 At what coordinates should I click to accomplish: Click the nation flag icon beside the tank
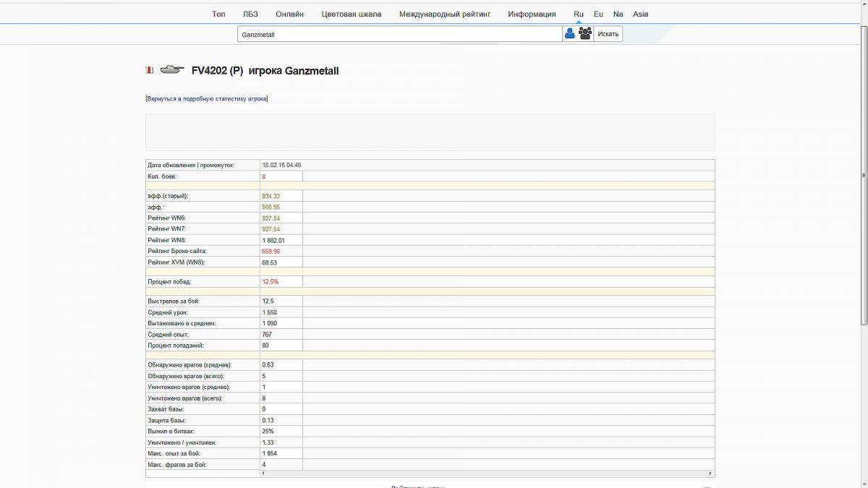click(x=149, y=70)
